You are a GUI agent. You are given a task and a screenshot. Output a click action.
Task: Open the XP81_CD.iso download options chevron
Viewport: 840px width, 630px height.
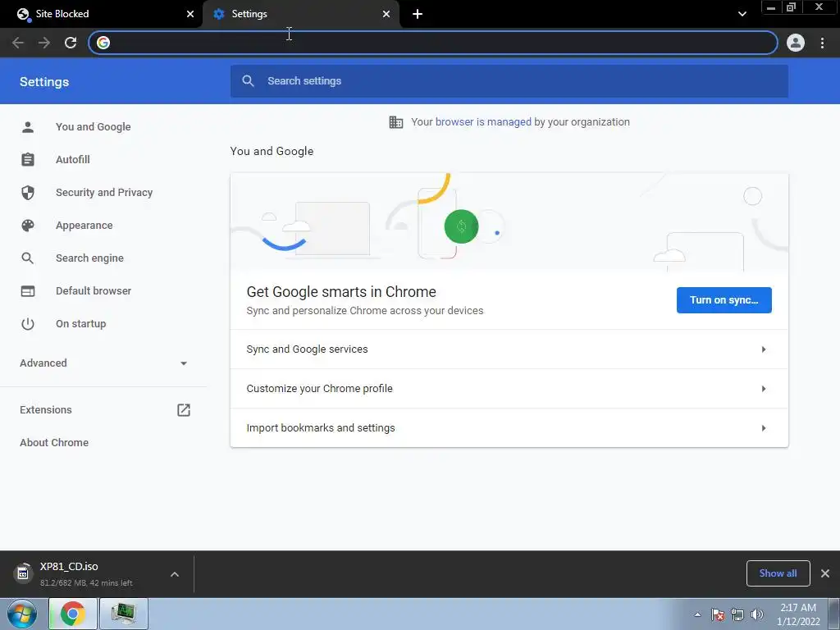pyautogui.click(x=175, y=574)
